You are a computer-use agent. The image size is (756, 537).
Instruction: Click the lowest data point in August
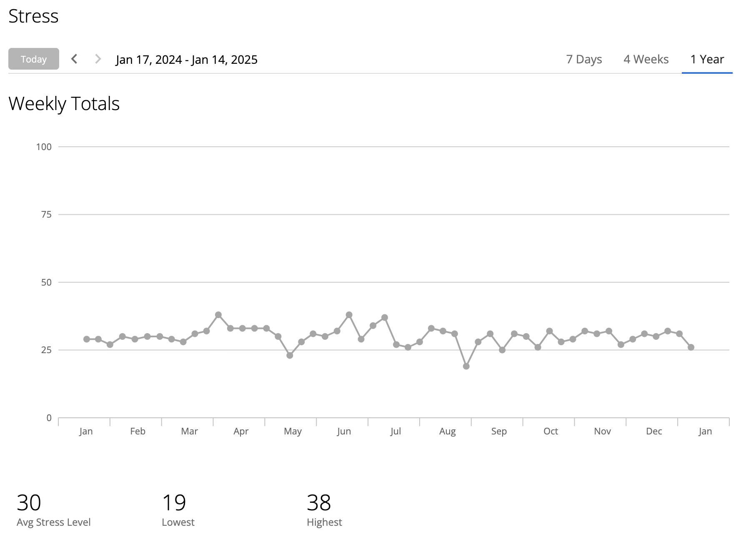(x=466, y=366)
